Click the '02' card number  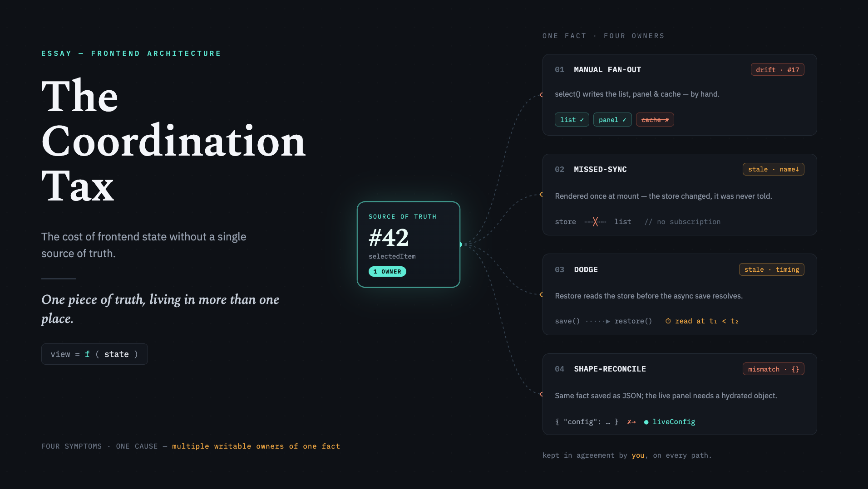[559, 170]
